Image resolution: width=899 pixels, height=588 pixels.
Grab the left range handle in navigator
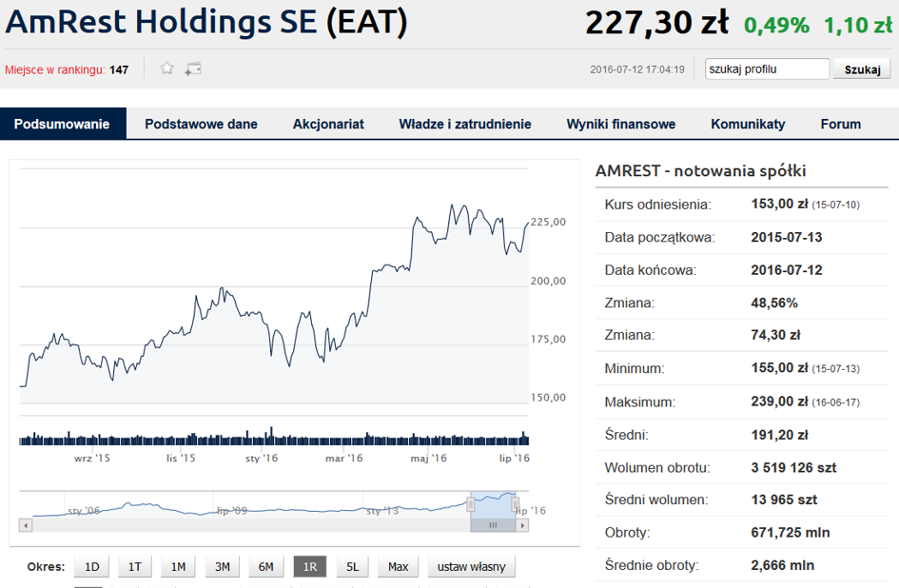[471, 504]
